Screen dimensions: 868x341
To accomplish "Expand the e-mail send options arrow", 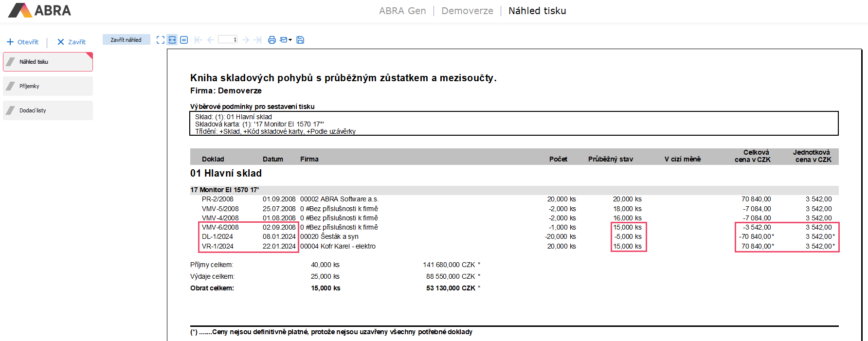I will coord(290,40).
